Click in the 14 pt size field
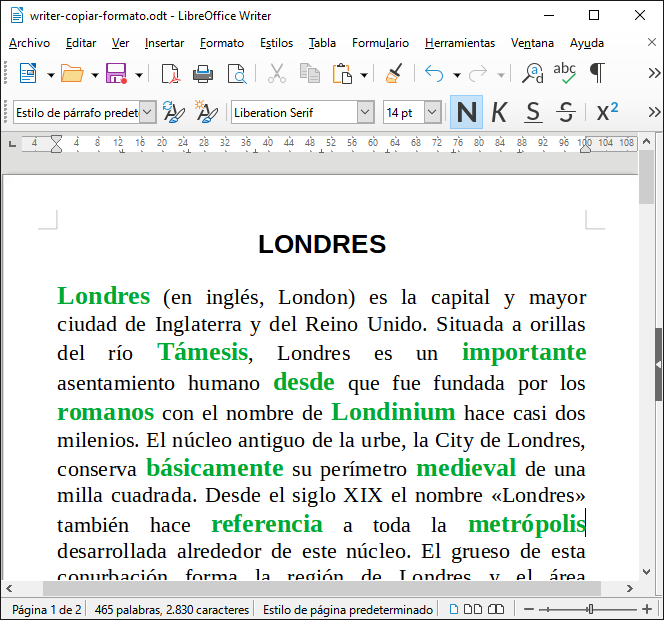 coord(404,112)
